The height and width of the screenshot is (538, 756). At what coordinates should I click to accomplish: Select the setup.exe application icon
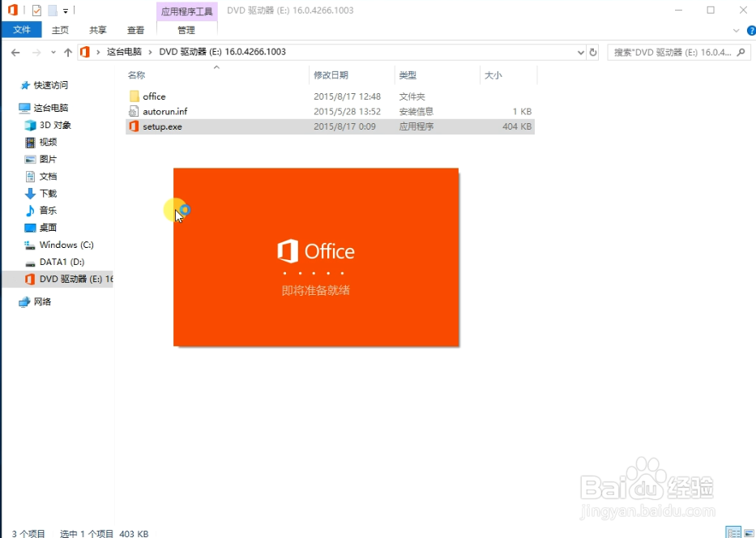point(134,126)
